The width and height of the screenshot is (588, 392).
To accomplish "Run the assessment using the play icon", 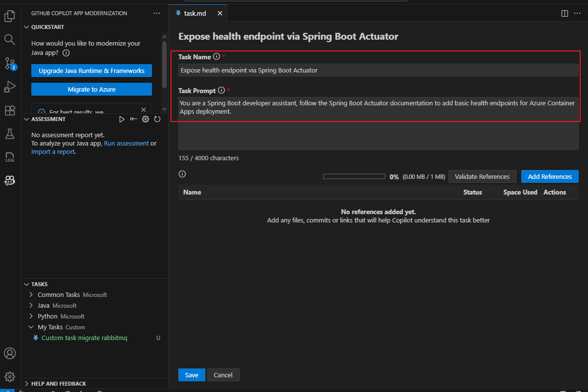I will 122,119.
